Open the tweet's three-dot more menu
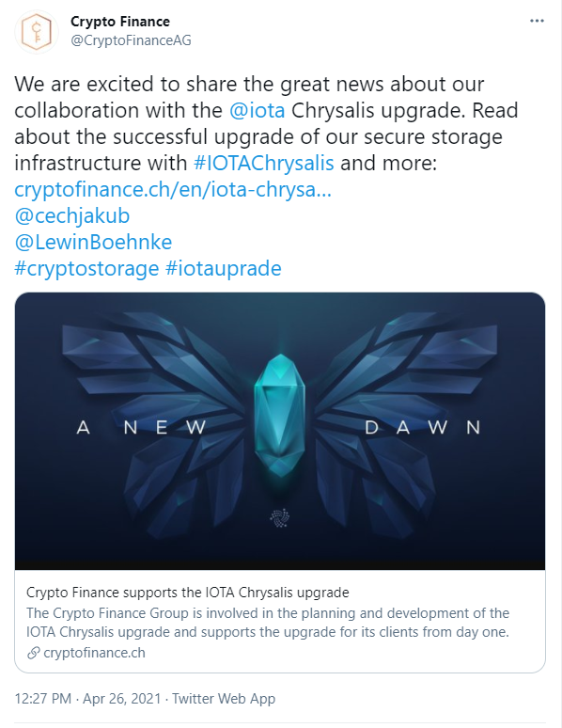 coord(537,21)
